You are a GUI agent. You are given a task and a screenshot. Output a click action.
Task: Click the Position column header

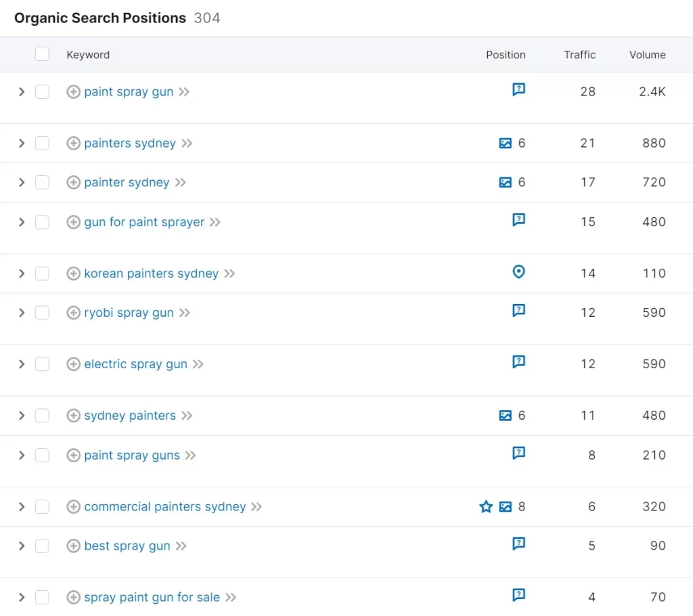[505, 55]
